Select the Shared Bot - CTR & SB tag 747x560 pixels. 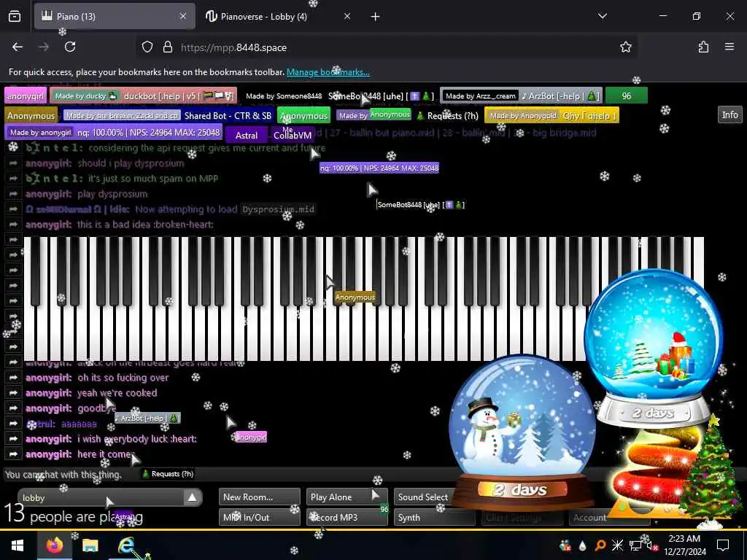[169, 115]
